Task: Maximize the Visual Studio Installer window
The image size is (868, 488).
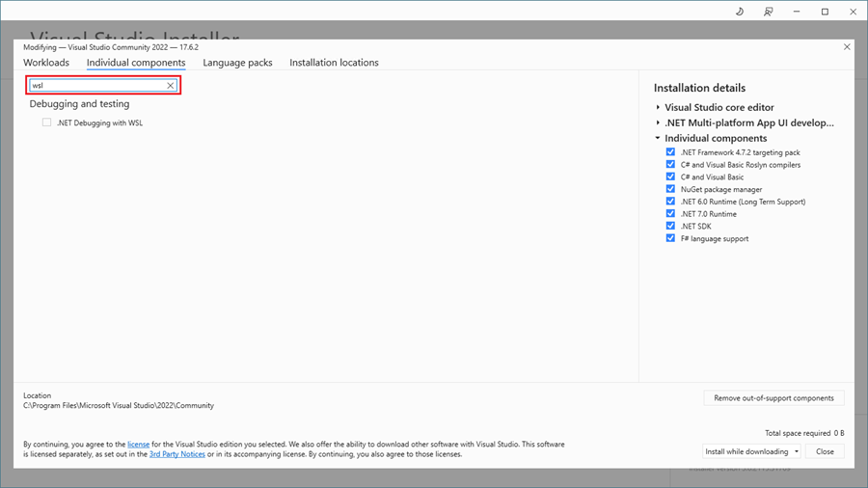Action: [825, 12]
